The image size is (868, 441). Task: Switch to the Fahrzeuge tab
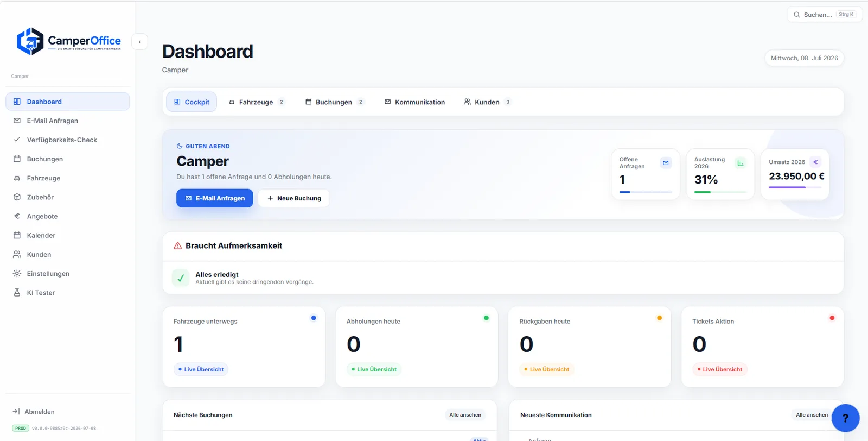[256, 102]
